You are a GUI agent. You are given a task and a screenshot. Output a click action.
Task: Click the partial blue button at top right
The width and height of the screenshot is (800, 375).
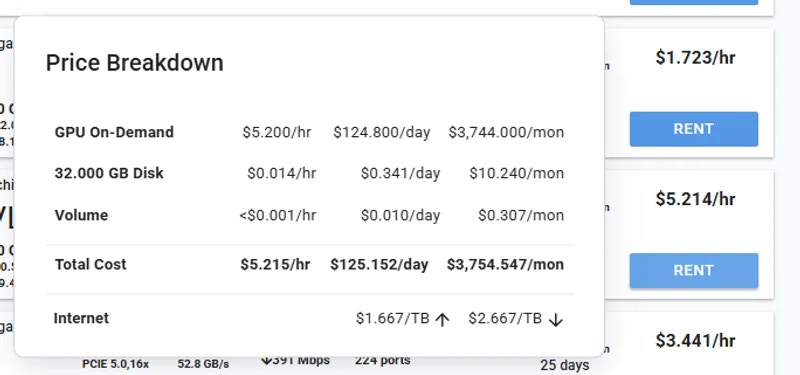point(693,2)
